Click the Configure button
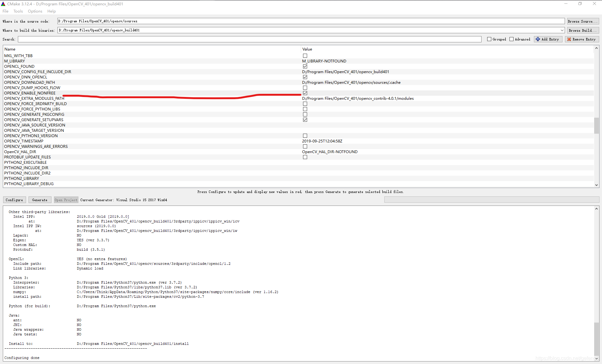The image size is (602, 364). click(x=14, y=200)
